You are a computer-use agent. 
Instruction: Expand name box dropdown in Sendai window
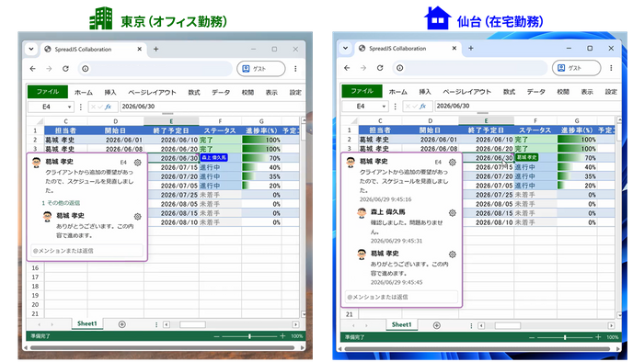[x=384, y=107]
